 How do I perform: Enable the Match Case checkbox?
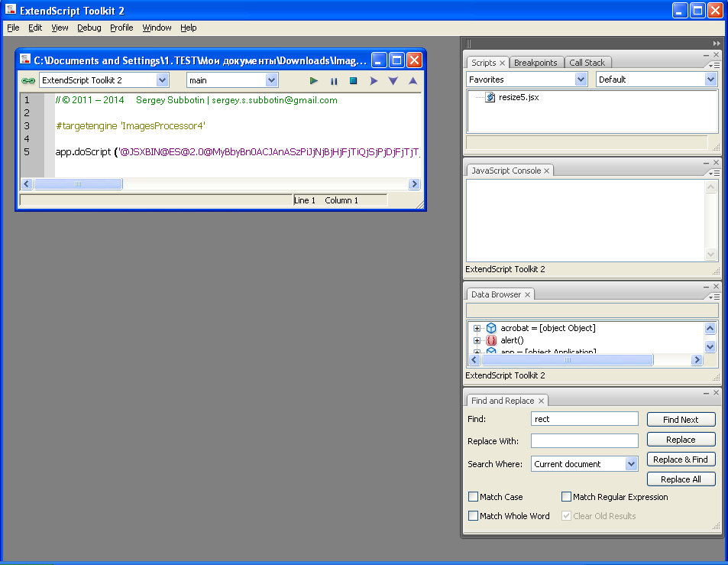(473, 497)
